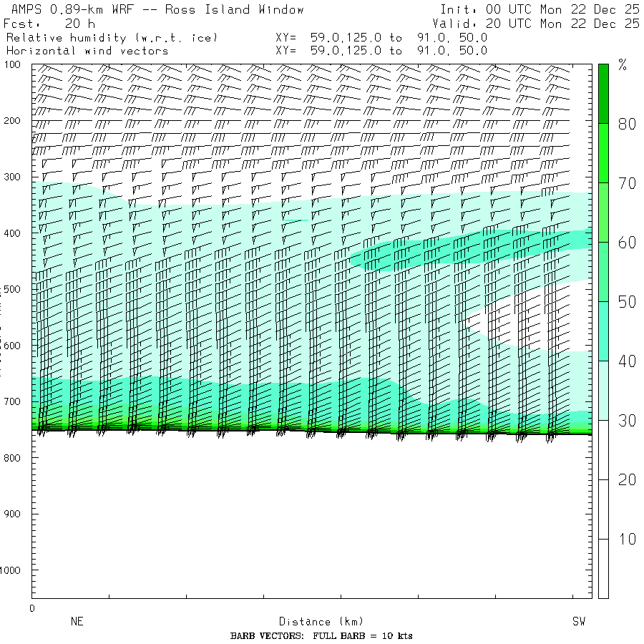
Task: Click the 'Distance (km)' axis title
Action: (321, 622)
